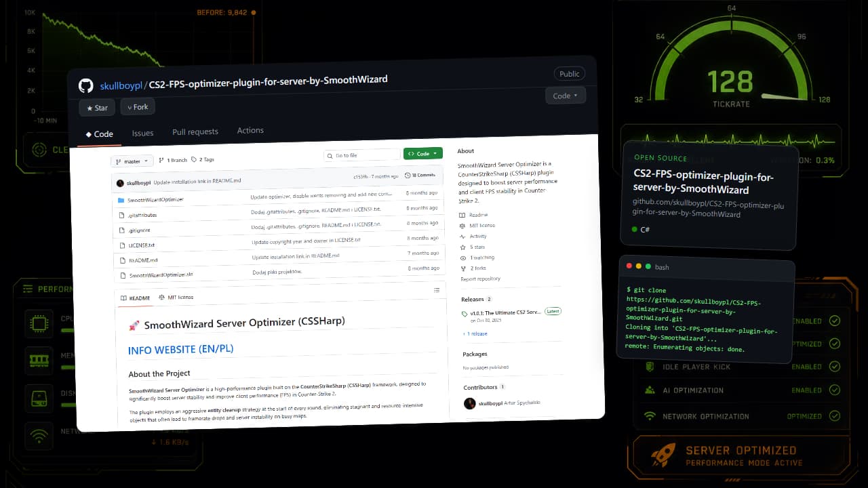Click the Go to file search field
Image resolution: width=868 pixels, height=488 pixels.
click(x=361, y=155)
